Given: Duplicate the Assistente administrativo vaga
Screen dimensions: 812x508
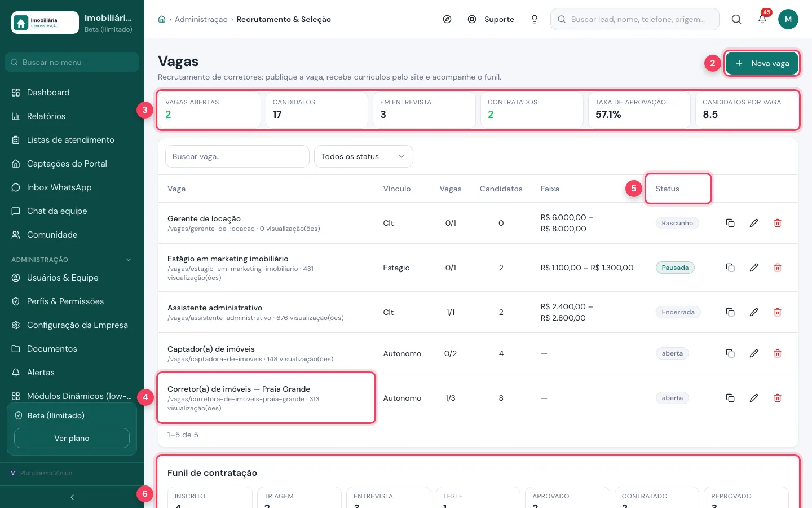Looking at the screenshot, I should (x=730, y=312).
